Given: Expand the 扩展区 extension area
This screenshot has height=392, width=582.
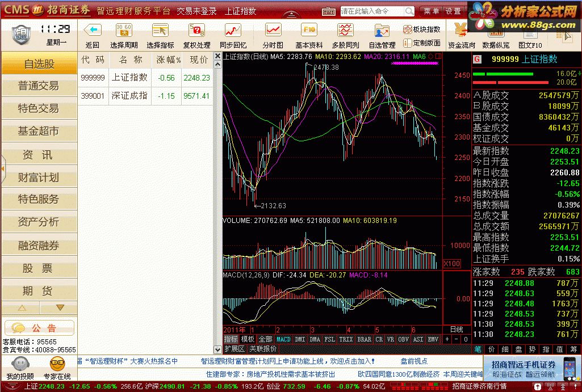Looking at the screenshot, I should click(x=235, y=349).
